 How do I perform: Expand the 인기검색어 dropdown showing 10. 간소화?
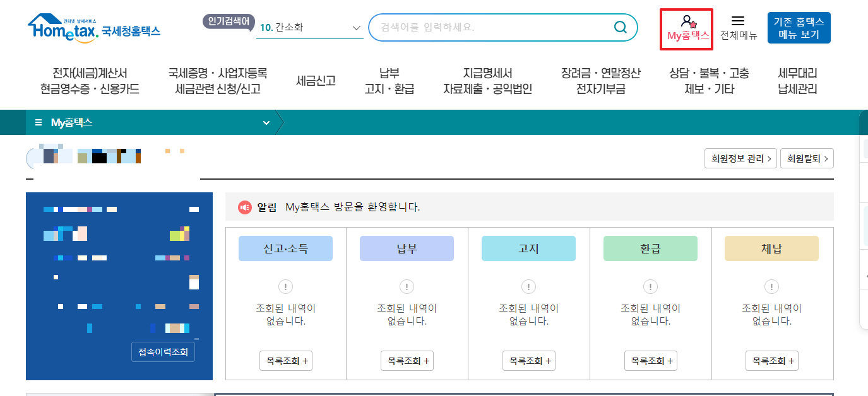point(355,26)
